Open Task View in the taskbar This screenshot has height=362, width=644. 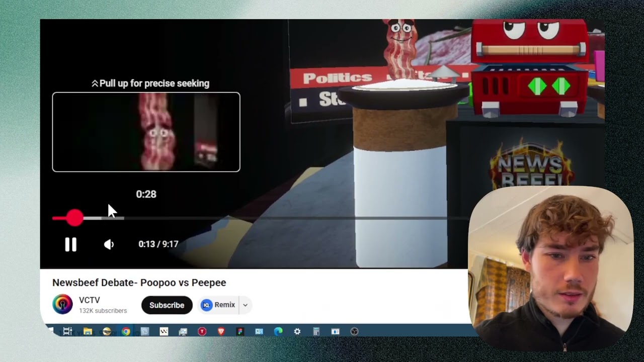[x=67, y=331]
